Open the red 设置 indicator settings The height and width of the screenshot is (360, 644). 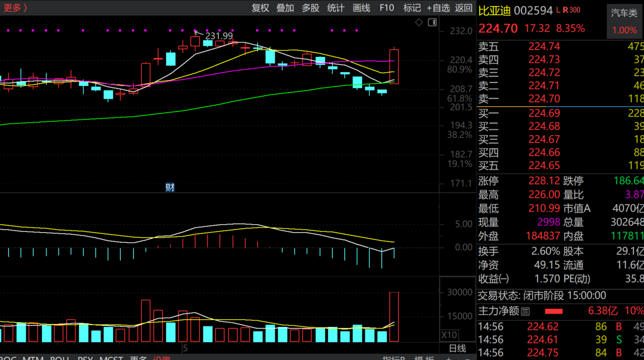coord(162,358)
